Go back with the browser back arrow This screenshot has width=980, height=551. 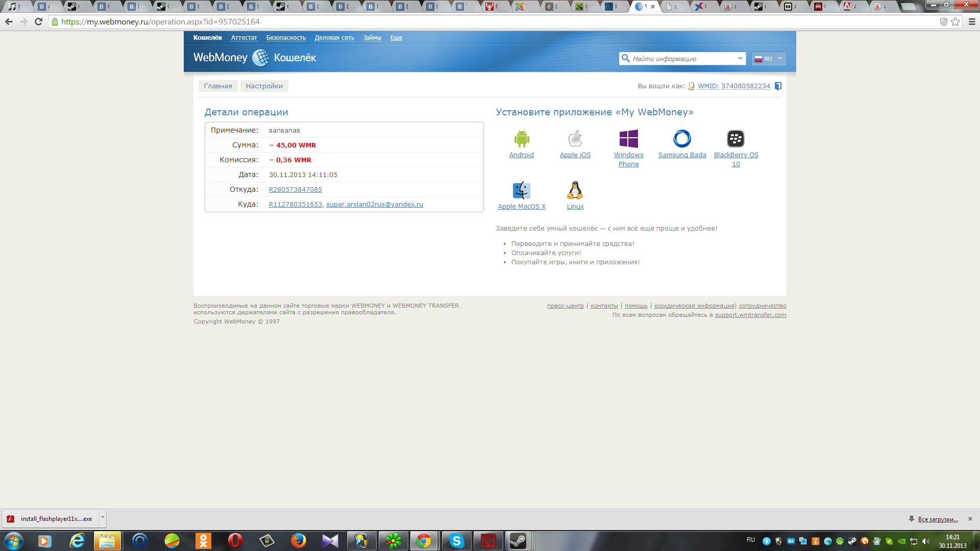[9, 22]
